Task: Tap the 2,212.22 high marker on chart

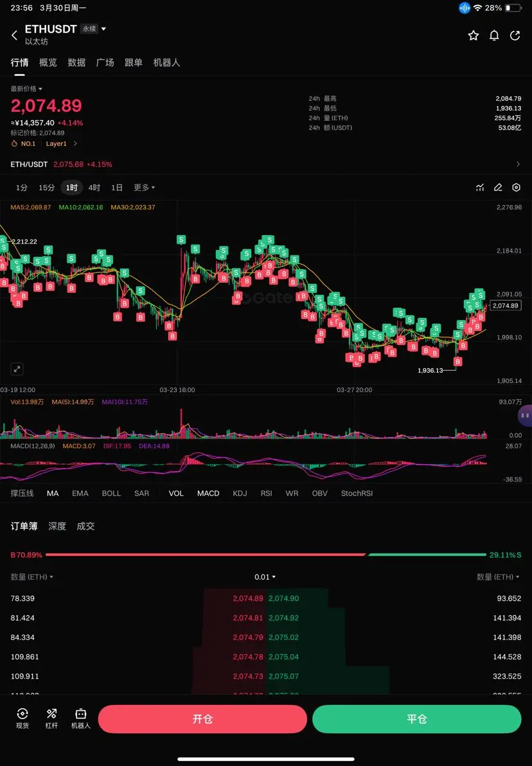Action: (24, 242)
